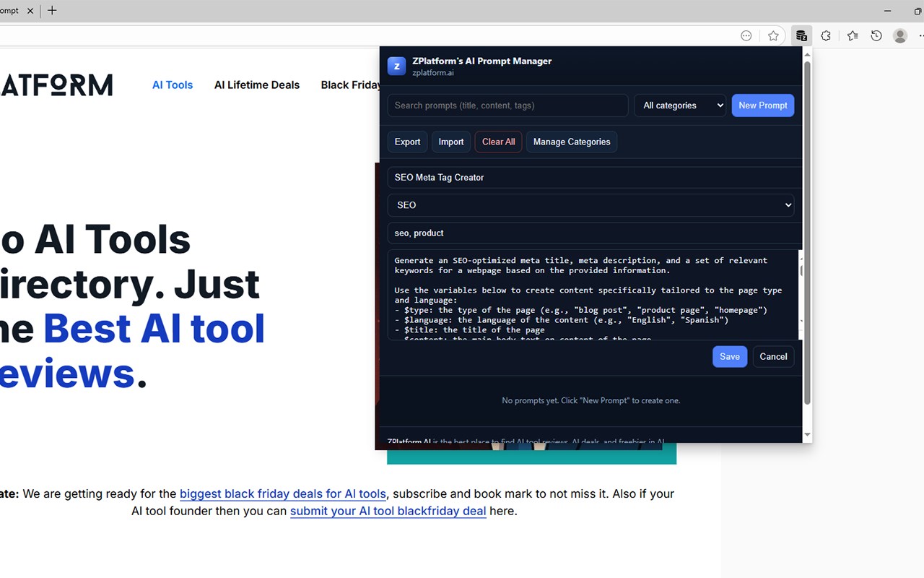Open the Black Friday navigation item
Viewport: 924px width, 578px height.
350,85
